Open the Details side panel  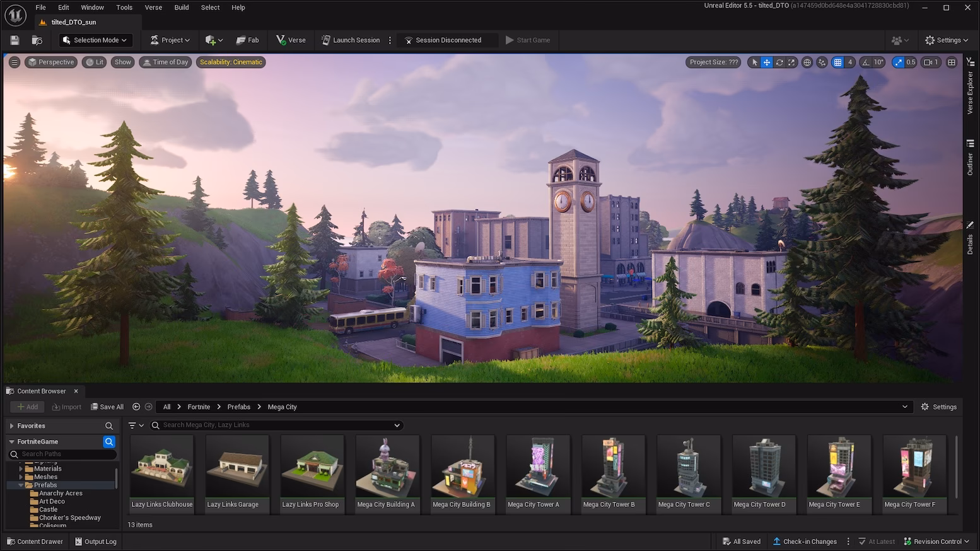click(970, 238)
